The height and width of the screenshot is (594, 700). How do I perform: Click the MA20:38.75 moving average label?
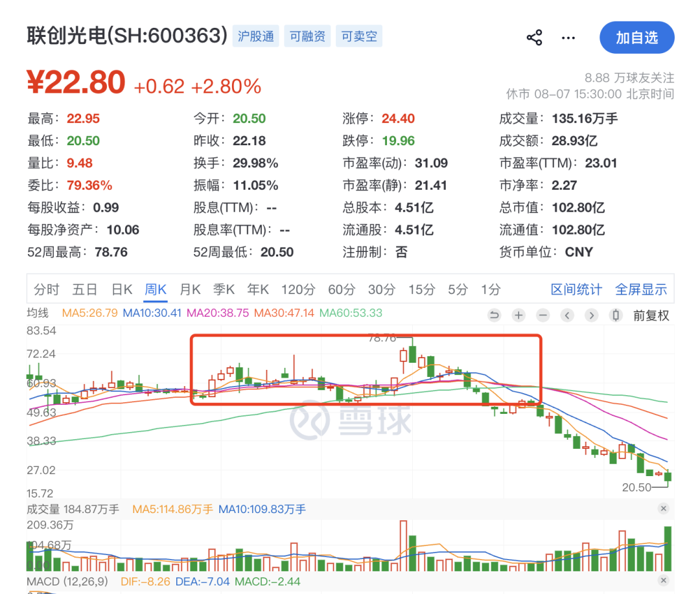coord(217,313)
